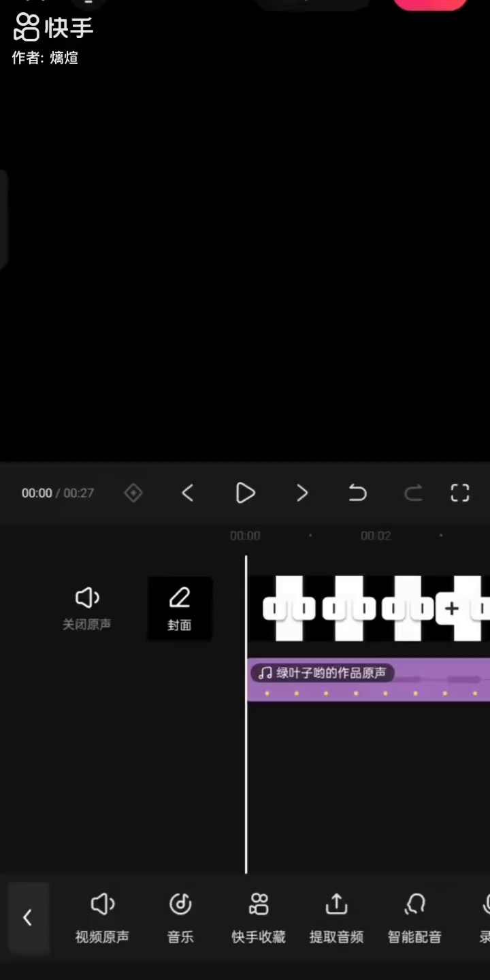Open the 封面 cover editor
This screenshot has width=490, height=980.
(x=180, y=609)
